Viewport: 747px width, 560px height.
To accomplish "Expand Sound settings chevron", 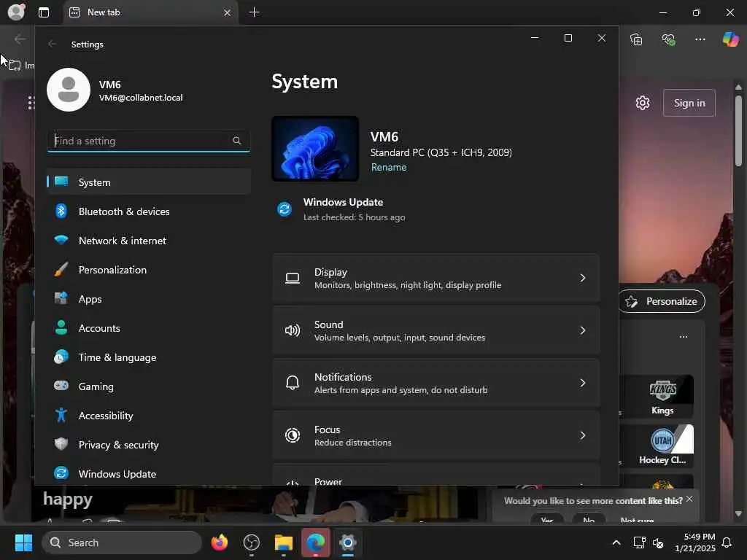I will [x=582, y=330].
